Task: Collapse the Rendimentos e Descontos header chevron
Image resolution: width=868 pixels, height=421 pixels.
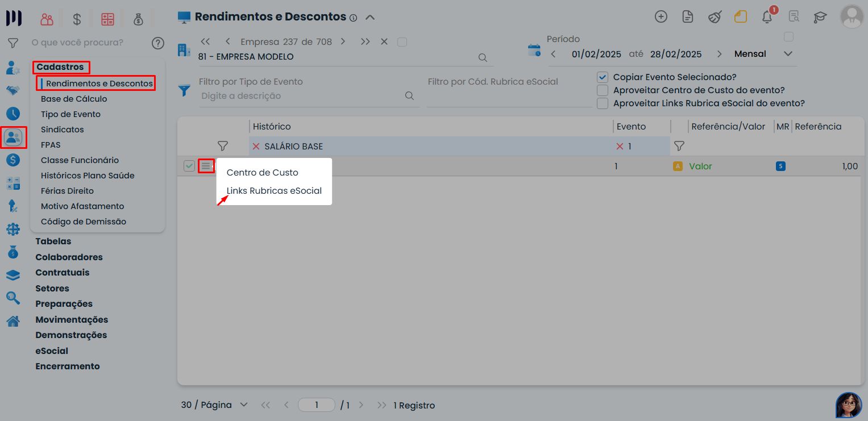Action: [370, 17]
